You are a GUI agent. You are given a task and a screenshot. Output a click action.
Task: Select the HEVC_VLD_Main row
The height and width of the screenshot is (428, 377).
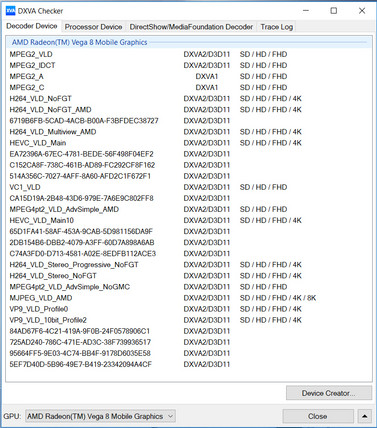coord(189,143)
